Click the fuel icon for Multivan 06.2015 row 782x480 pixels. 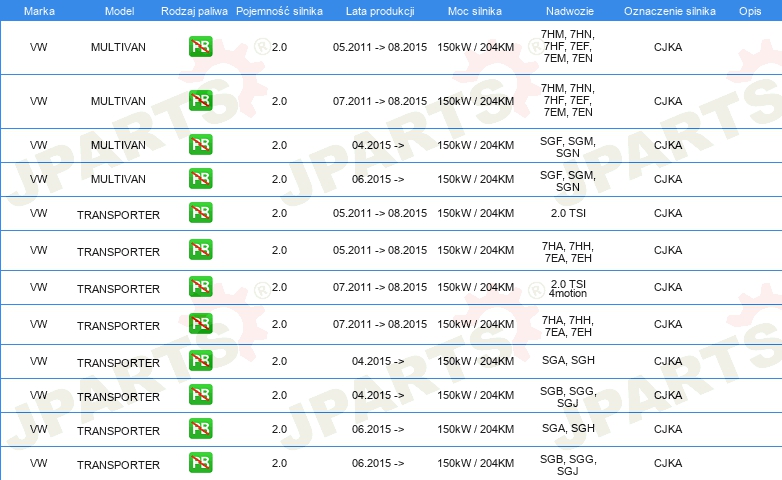tap(200, 179)
